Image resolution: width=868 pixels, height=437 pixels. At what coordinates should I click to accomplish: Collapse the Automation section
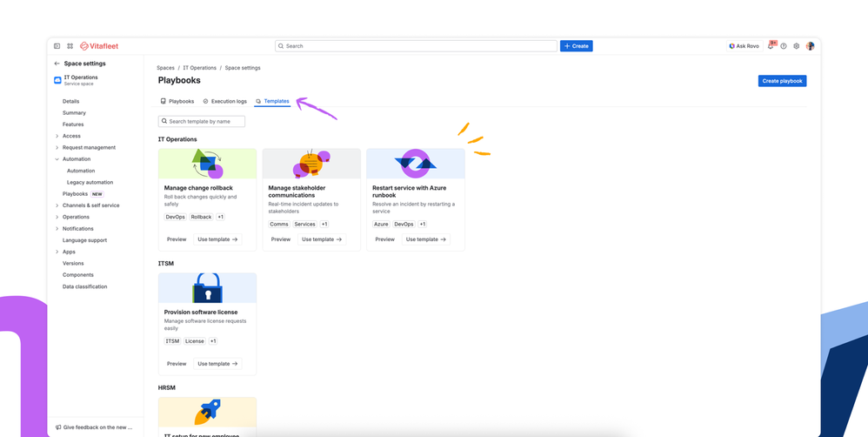tap(57, 159)
